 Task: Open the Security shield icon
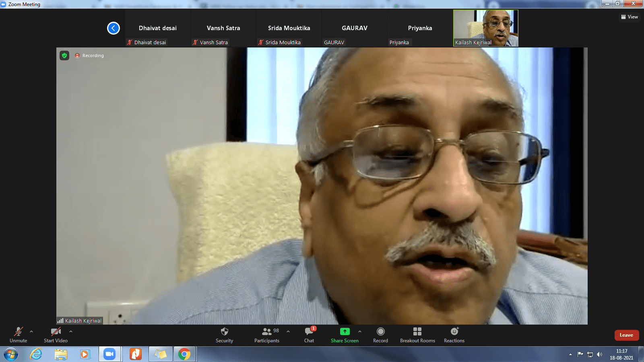pyautogui.click(x=224, y=332)
